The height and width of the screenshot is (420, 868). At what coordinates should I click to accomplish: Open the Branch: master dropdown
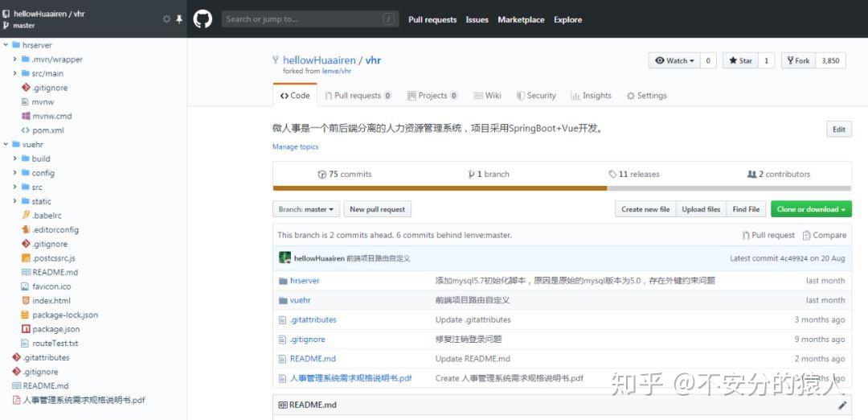coord(305,209)
